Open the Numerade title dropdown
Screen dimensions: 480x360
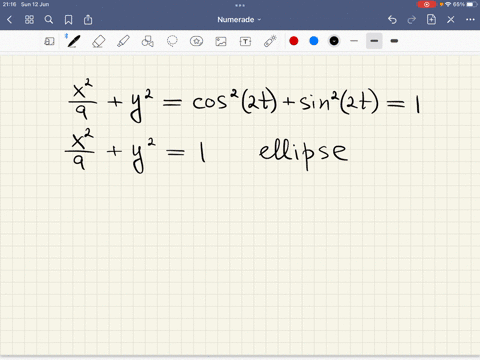(x=239, y=20)
